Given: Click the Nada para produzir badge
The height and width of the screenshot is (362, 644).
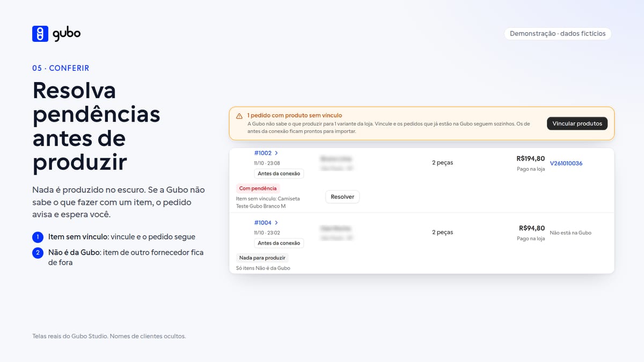Looking at the screenshot, I should [262, 258].
